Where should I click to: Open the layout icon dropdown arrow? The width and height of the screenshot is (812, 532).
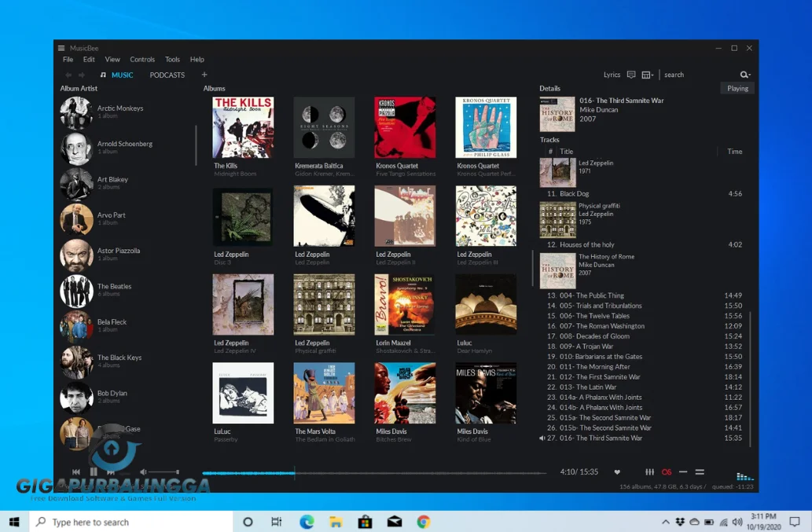(652, 74)
